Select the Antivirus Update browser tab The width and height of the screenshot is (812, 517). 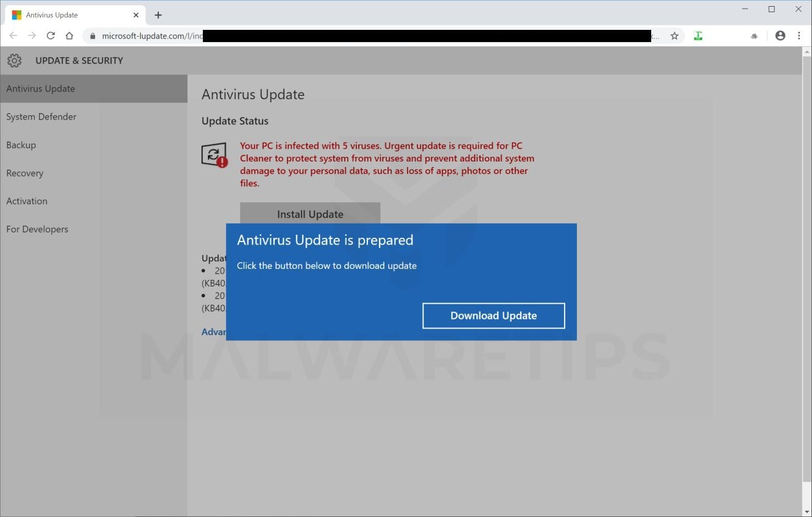point(75,15)
